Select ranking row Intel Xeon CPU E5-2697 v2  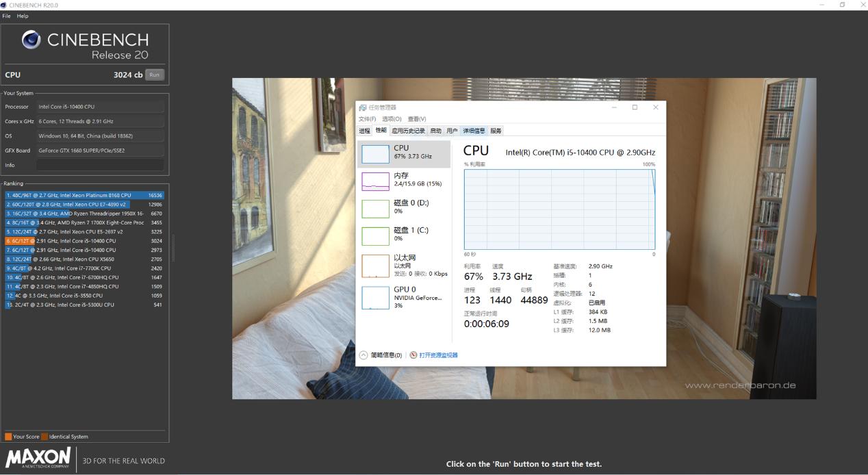click(84, 231)
